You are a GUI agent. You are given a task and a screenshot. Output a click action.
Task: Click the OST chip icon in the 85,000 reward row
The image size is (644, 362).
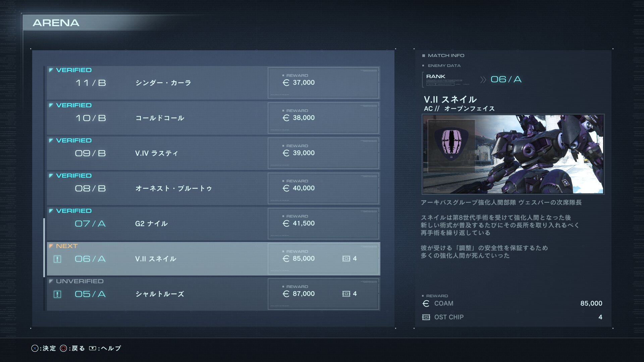click(x=346, y=258)
